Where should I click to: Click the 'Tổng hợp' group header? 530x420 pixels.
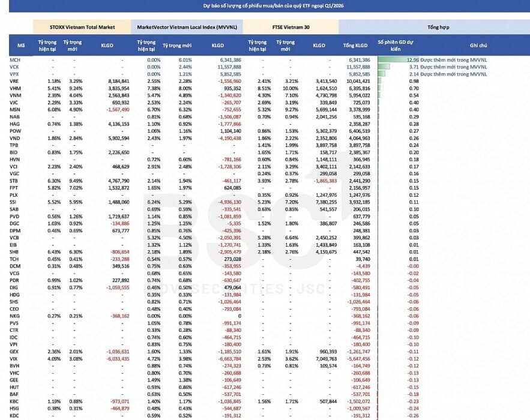(438, 27)
